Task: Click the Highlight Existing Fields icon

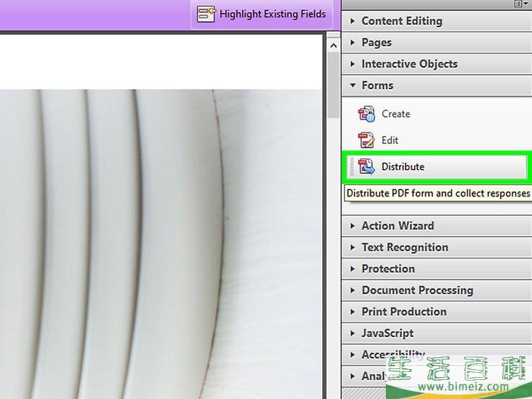Action: (206, 15)
